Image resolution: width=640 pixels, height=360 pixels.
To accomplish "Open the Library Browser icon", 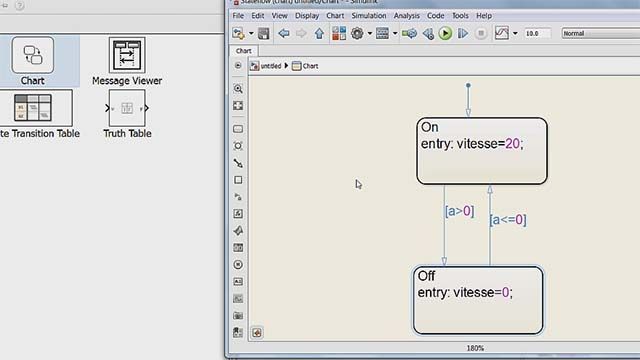I will (339, 33).
